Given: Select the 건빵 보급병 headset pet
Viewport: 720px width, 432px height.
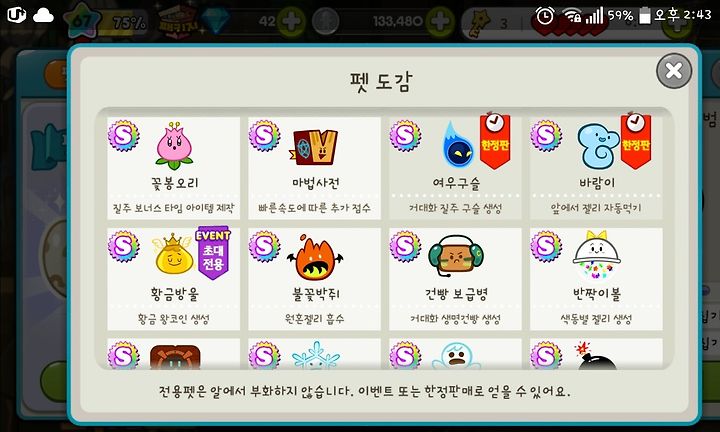Looking at the screenshot, I should click(x=455, y=279).
